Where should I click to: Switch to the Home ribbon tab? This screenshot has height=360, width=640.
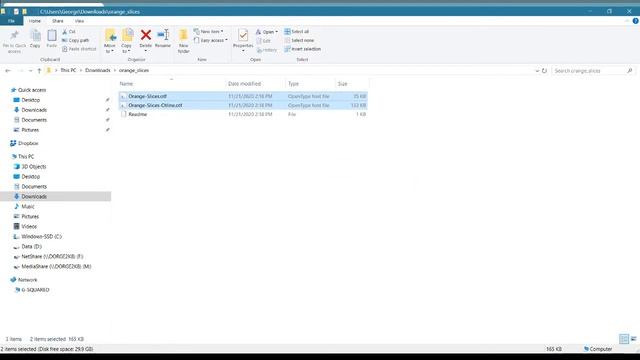[35, 21]
